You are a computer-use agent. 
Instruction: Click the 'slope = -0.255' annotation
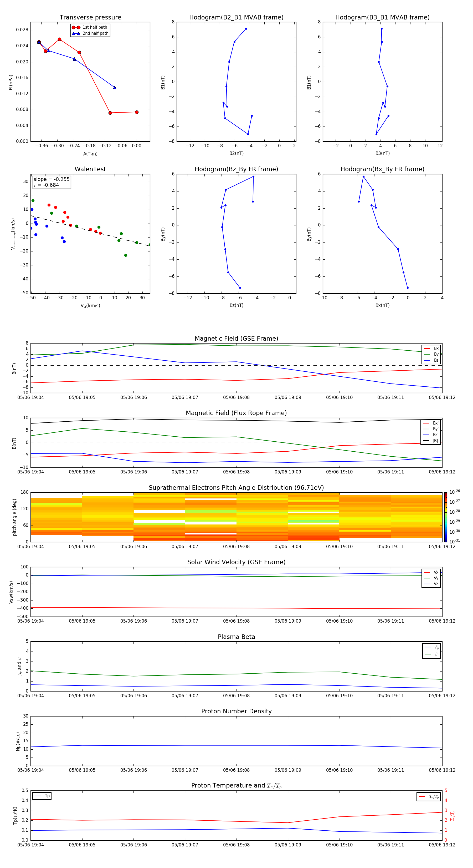[52, 179]
